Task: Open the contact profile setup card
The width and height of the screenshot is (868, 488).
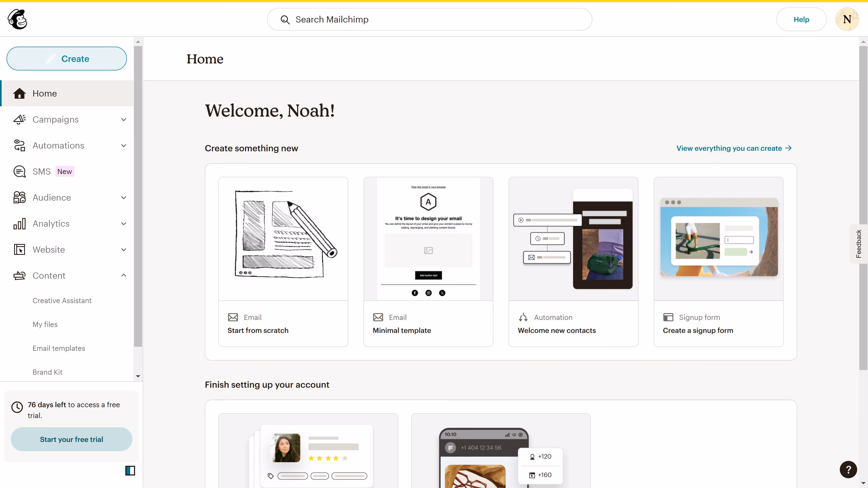Action: [308, 451]
